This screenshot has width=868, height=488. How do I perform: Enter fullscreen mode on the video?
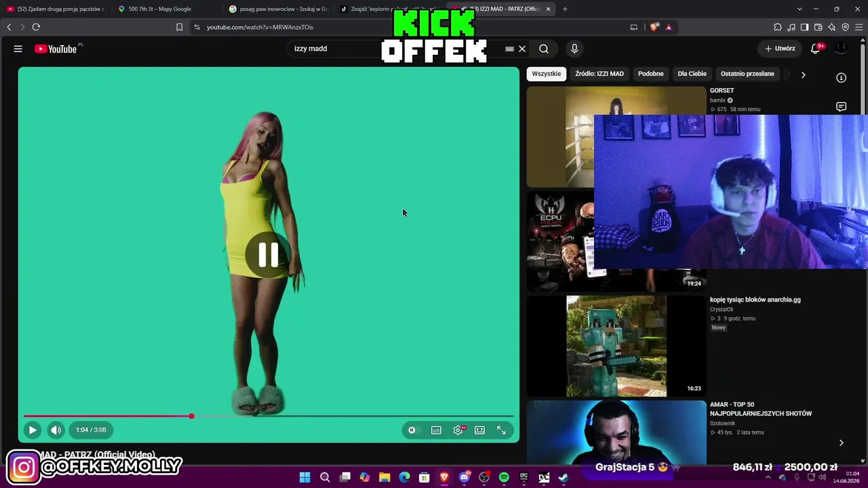tap(501, 430)
